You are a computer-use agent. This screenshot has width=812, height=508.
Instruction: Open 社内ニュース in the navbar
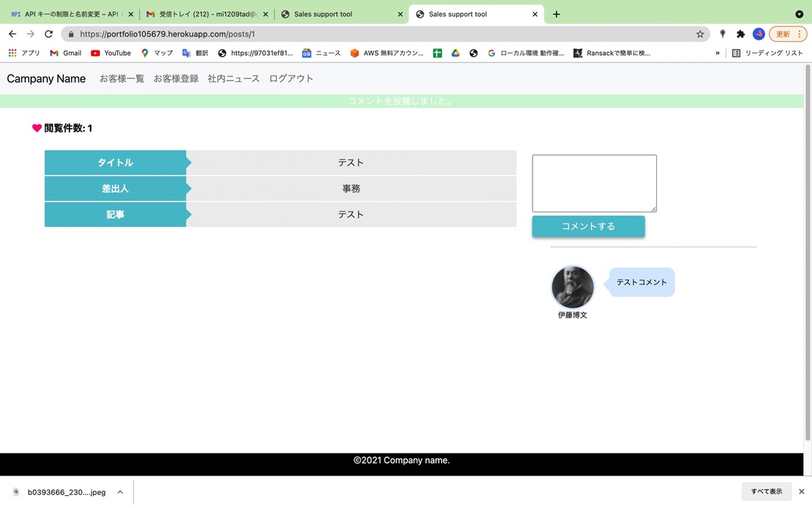click(x=233, y=79)
